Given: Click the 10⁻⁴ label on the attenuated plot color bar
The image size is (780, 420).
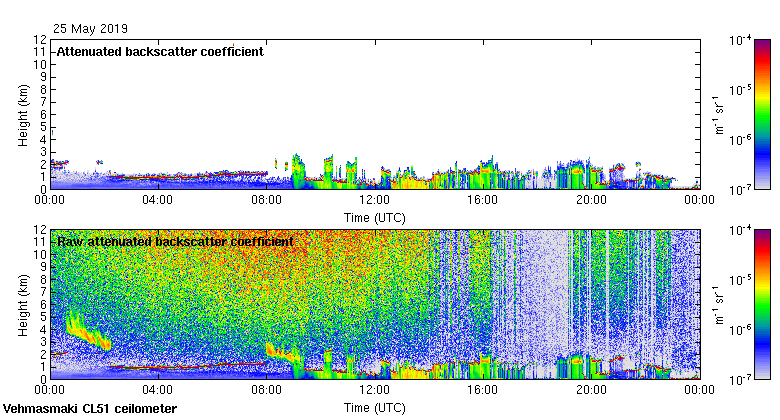Looking at the screenshot, I should (740, 40).
